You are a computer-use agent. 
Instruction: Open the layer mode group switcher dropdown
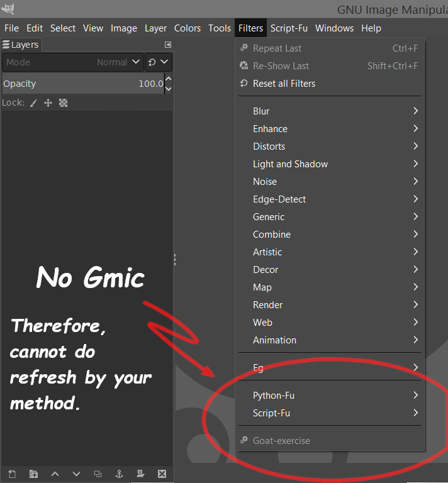pos(158,62)
